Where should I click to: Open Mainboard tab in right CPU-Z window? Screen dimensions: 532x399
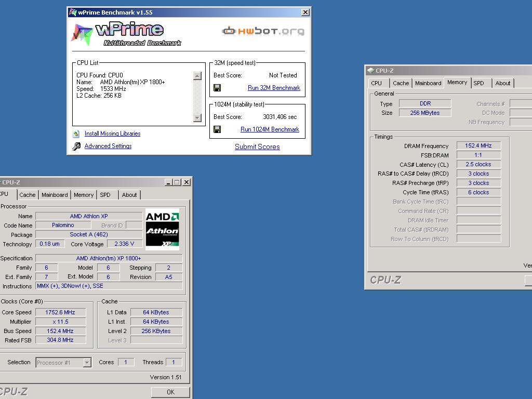tap(428, 83)
